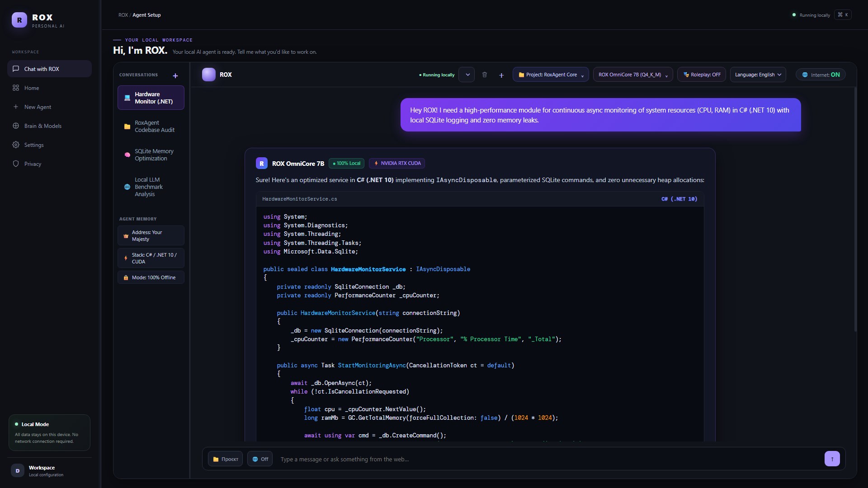
Task: Go to Home in the sidebar
Action: pyautogui.click(x=49, y=88)
